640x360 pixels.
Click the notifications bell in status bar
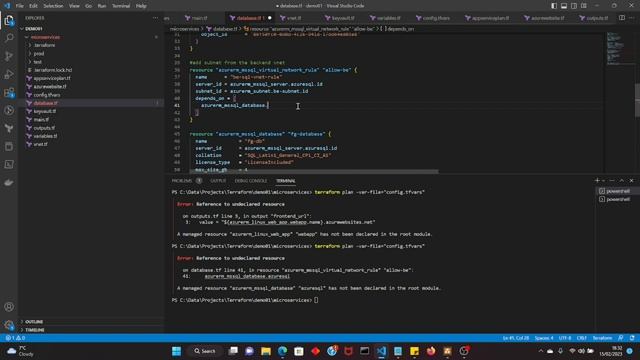(632, 338)
